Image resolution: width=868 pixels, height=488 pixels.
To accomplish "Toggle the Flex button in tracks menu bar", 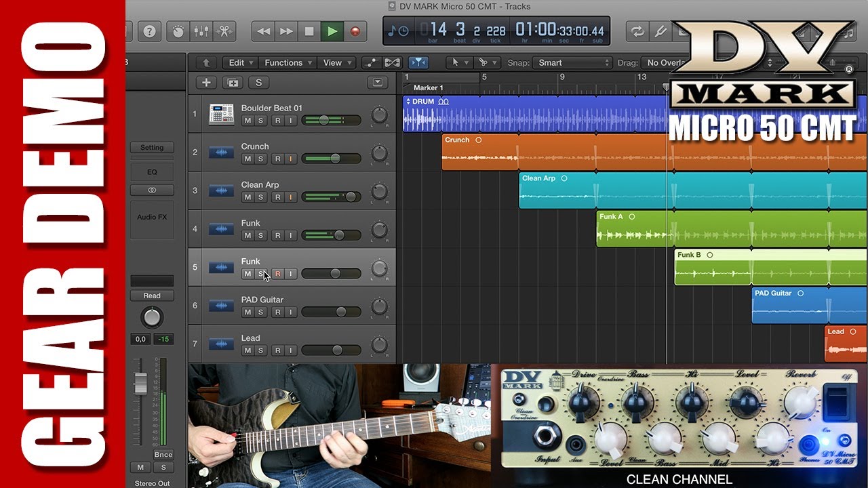I will pyautogui.click(x=392, y=62).
